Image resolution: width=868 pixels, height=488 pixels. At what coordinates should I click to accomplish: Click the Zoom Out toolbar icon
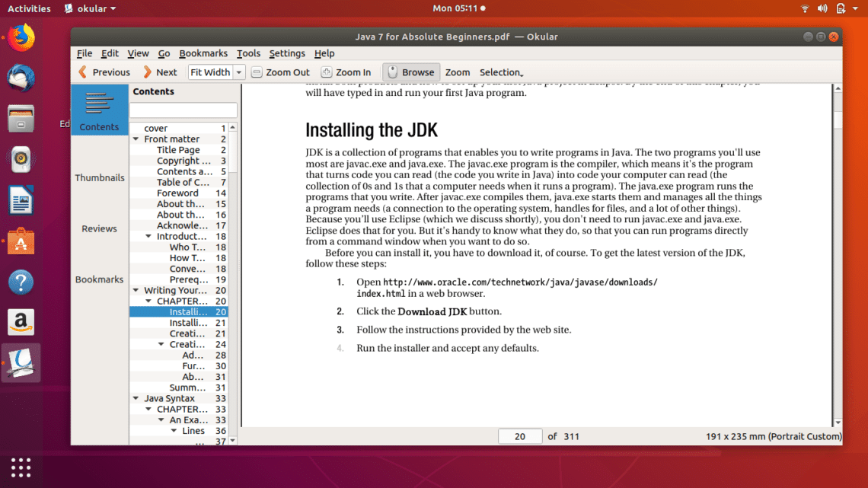tap(257, 72)
